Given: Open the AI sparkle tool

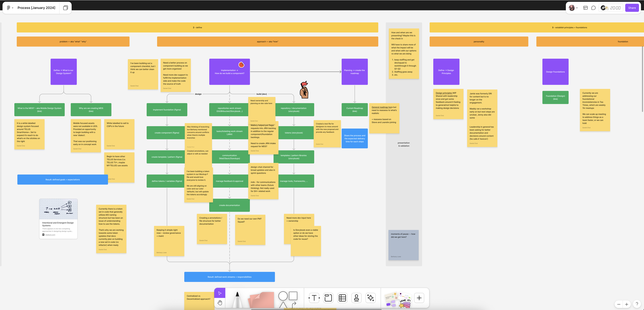Looking at the screenshot, I should pos(370,298).
